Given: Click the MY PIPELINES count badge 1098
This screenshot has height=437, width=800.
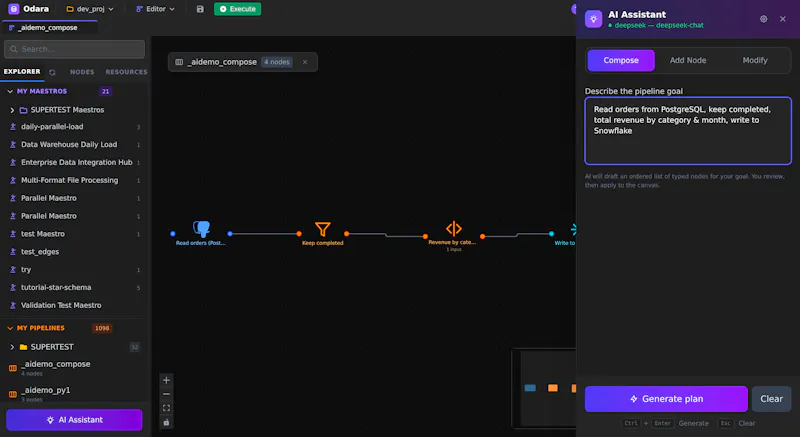Looking at the screenshot, I should point(102,328).
